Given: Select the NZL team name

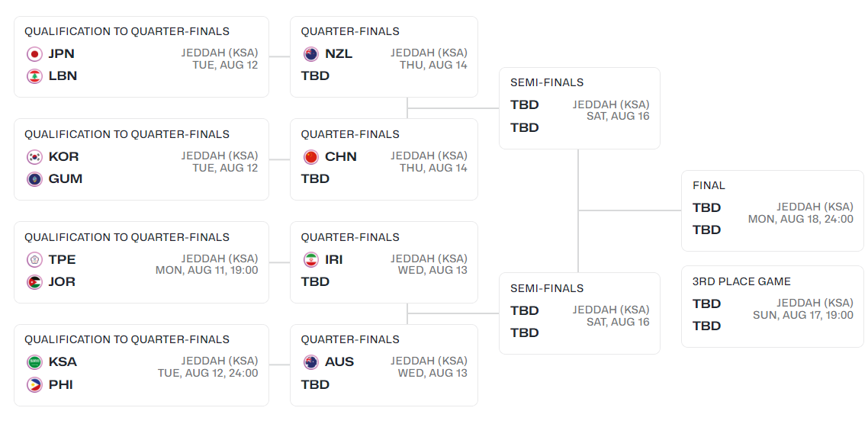Looking at the screenshot, I should click(x=339, y=54).
